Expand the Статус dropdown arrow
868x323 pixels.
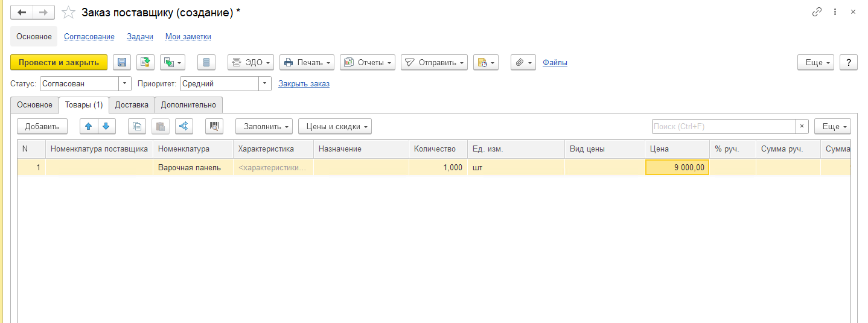[125, 84]
